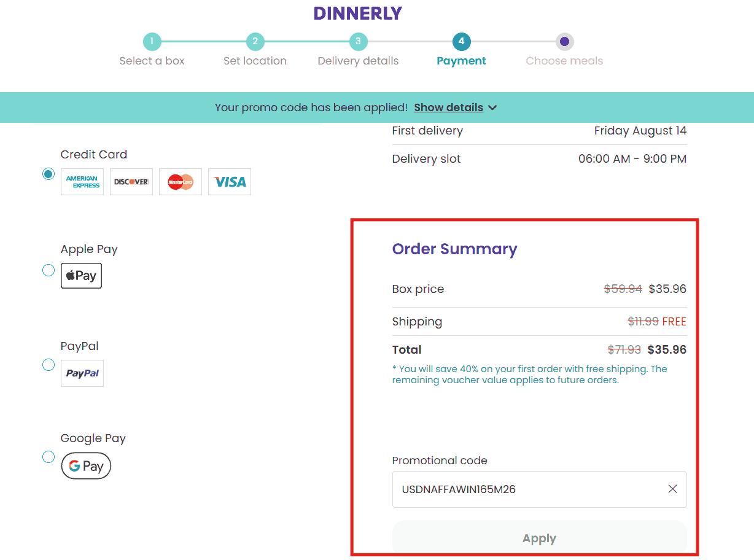Click the Apply promo code button

[x=539, y=539]
